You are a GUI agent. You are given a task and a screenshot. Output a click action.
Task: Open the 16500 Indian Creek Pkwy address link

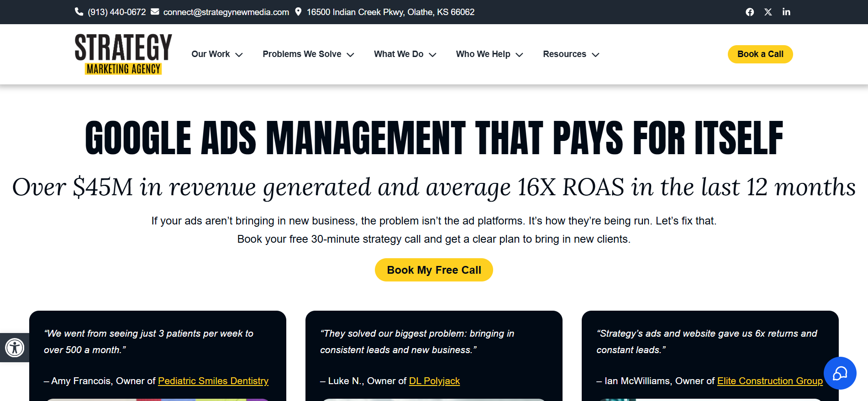[x=390, y=12]
